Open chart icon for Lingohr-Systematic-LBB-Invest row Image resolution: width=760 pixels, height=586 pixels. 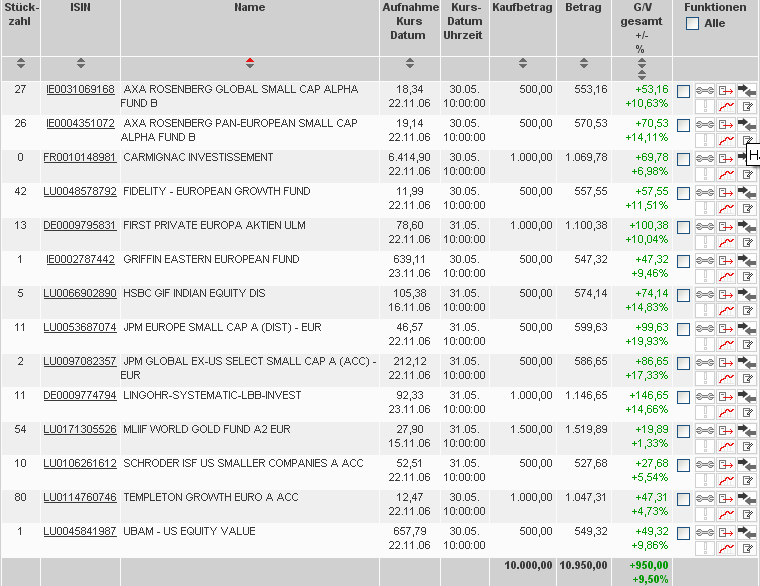point(726,412)
